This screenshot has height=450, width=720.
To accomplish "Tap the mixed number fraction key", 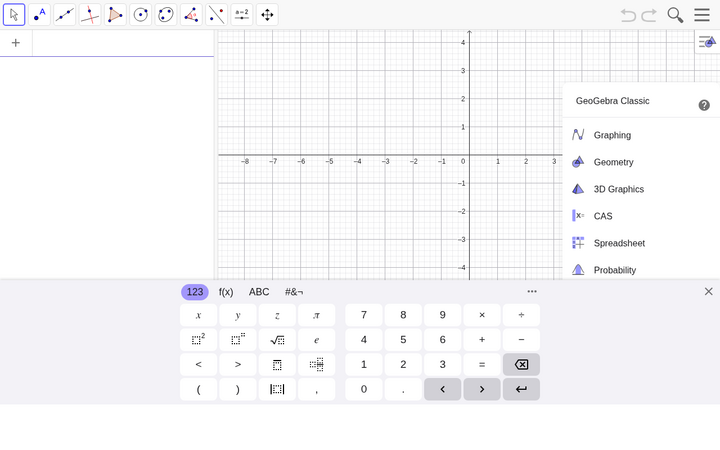I will [316, 365].
